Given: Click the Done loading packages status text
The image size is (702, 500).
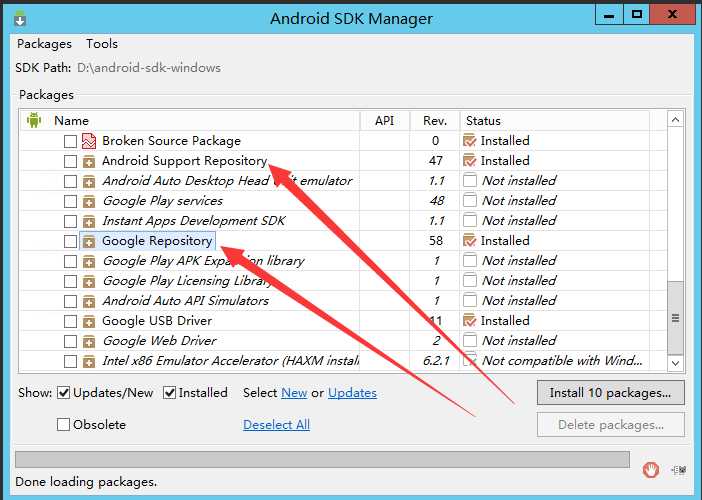Looking at the screenshot, I should pos(86,482).
